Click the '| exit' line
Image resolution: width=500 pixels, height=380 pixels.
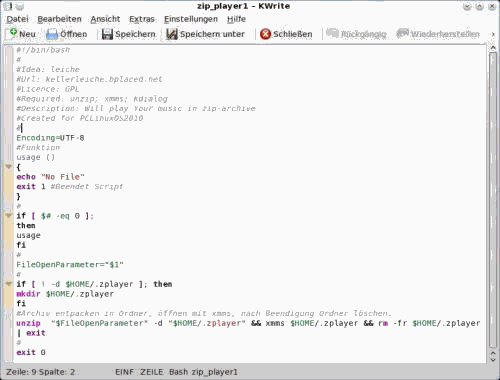coord(31,333)
